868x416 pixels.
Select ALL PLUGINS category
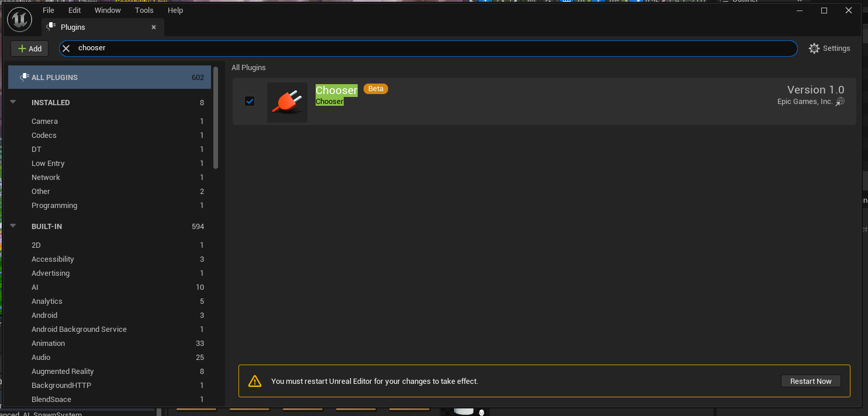109,77
